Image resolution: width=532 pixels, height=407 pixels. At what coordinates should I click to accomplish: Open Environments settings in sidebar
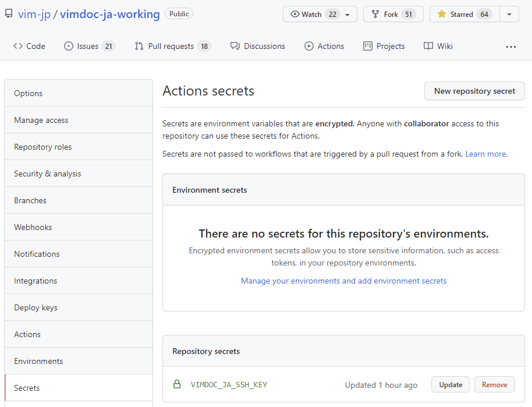coord(79,361)
